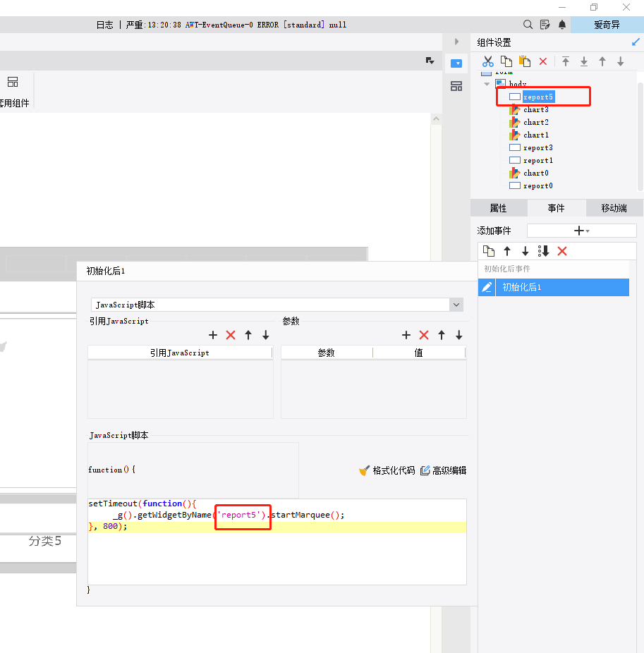Select report1 in the component tree

pyautogui.click(x=537, y=161)
